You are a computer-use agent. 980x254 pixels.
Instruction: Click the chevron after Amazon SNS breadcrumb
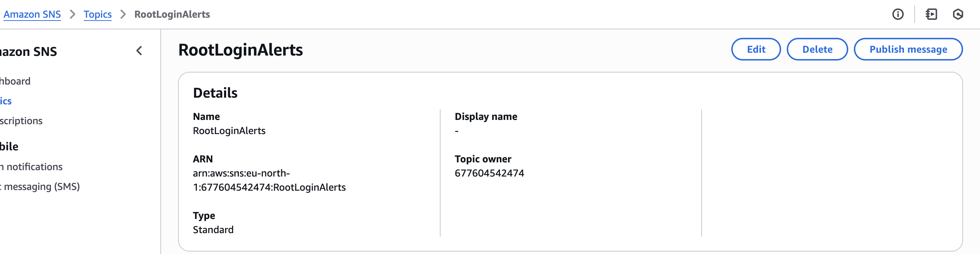pyautogui.click(x=72, y=15)
